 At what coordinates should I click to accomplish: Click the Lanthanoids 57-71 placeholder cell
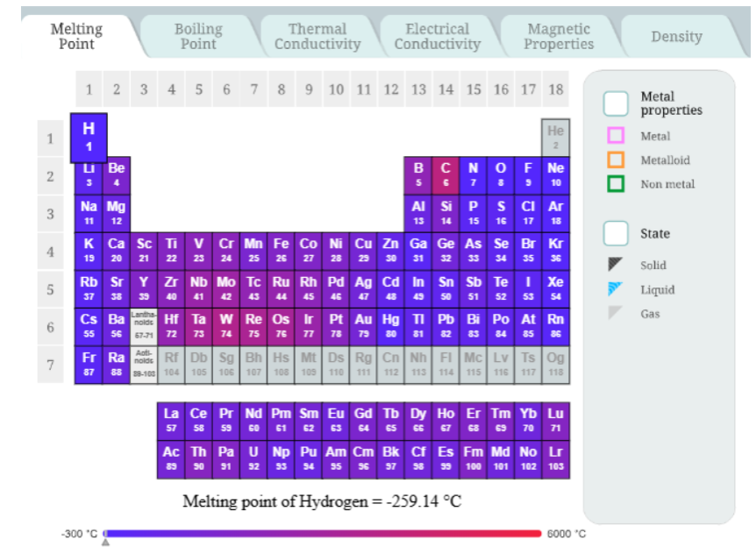point(144,326)
